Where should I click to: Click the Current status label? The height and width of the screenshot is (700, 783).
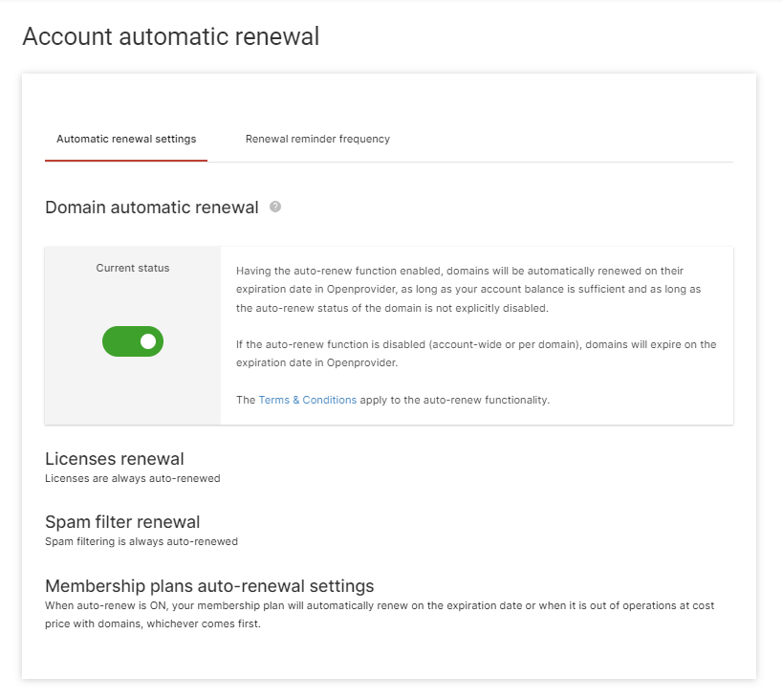pyautogui.click(x=133, y=269)
